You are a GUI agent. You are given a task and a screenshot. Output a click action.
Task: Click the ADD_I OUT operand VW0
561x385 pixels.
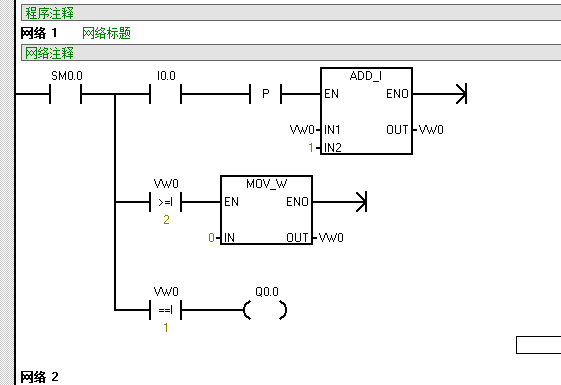(431, 130)
